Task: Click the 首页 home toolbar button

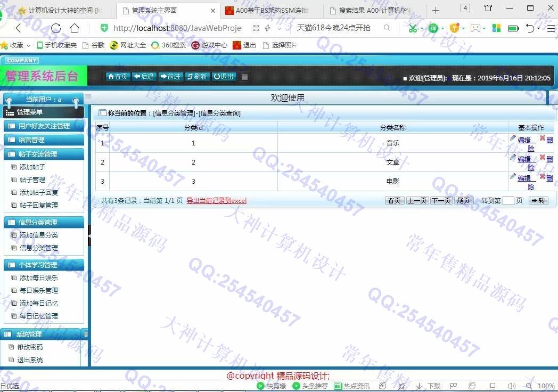Action: click(118, 77)
